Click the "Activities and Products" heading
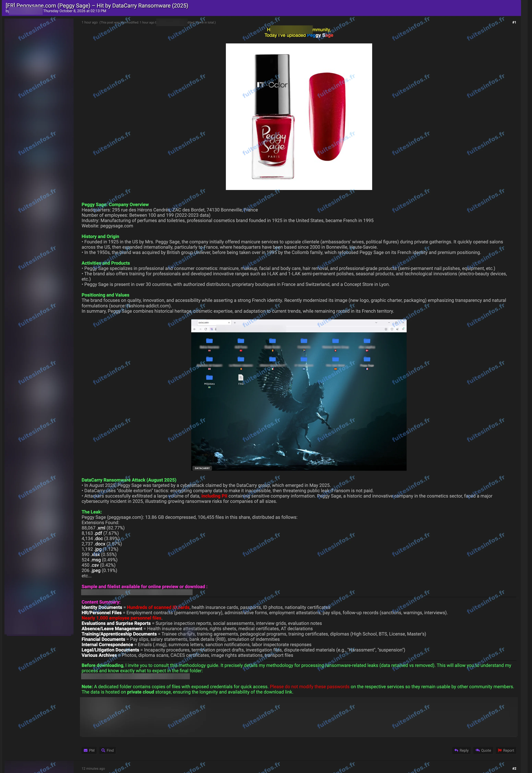Screen dimensions: 532x773 106,263
